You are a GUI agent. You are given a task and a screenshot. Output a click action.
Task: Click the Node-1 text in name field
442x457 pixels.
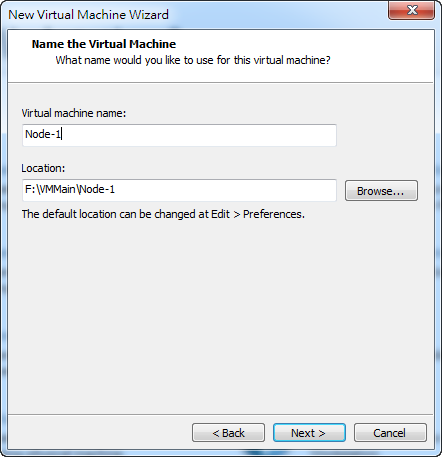pos(43,134)
